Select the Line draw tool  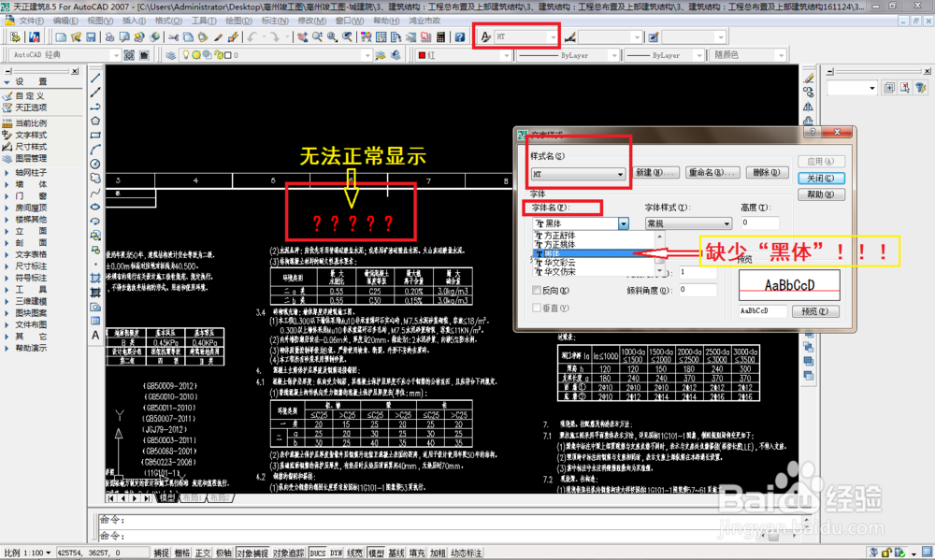(95, 79)
